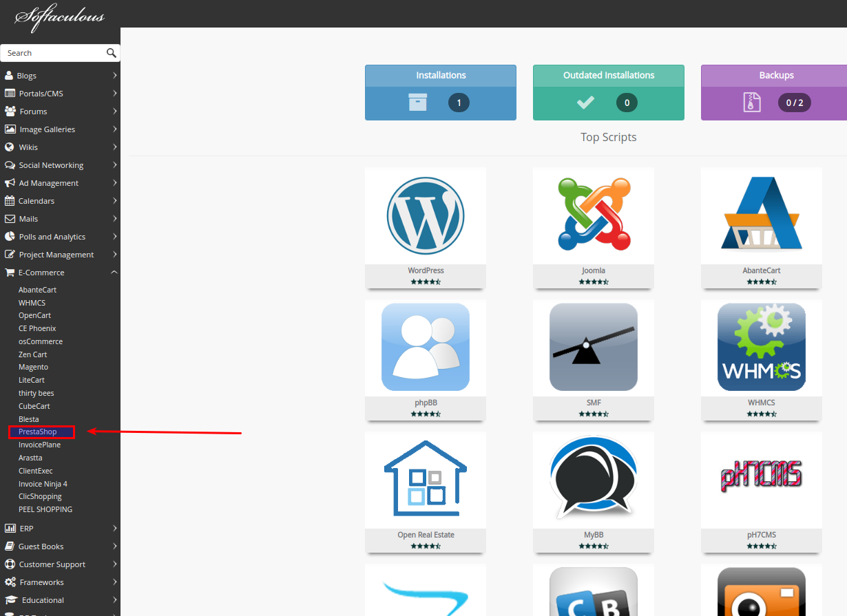
Task: Click the Blogs user icon
Action: 9,76
